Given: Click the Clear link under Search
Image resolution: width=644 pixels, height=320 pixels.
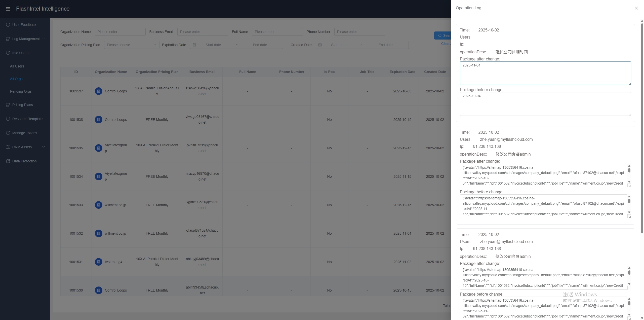Looking at the screenshot, I should (x=445, y=44).
